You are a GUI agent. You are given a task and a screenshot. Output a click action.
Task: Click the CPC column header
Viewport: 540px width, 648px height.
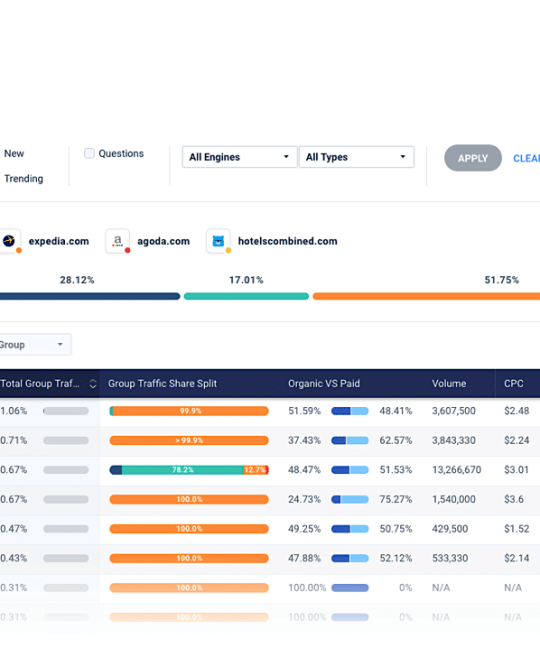point(514,384)
